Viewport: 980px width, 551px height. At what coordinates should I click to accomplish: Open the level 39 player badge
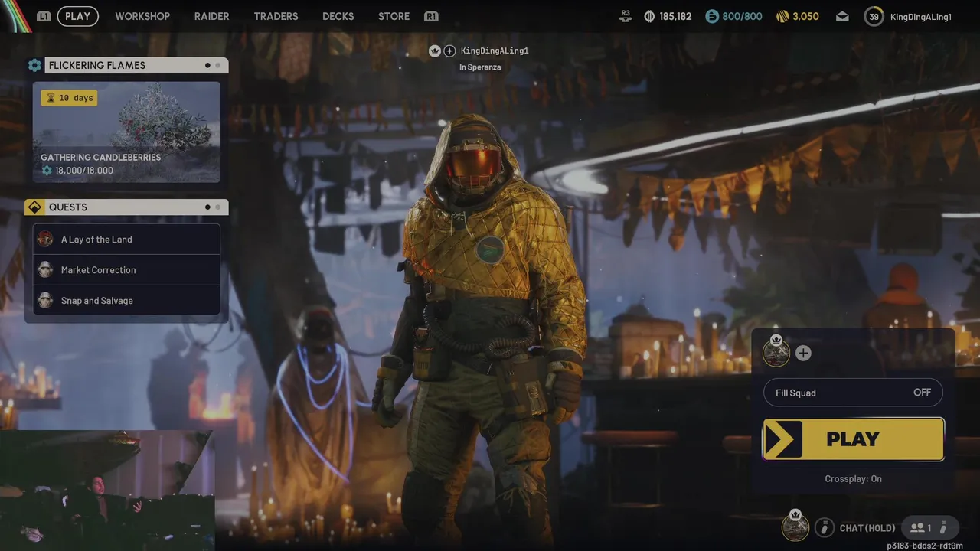click(874, 16)
